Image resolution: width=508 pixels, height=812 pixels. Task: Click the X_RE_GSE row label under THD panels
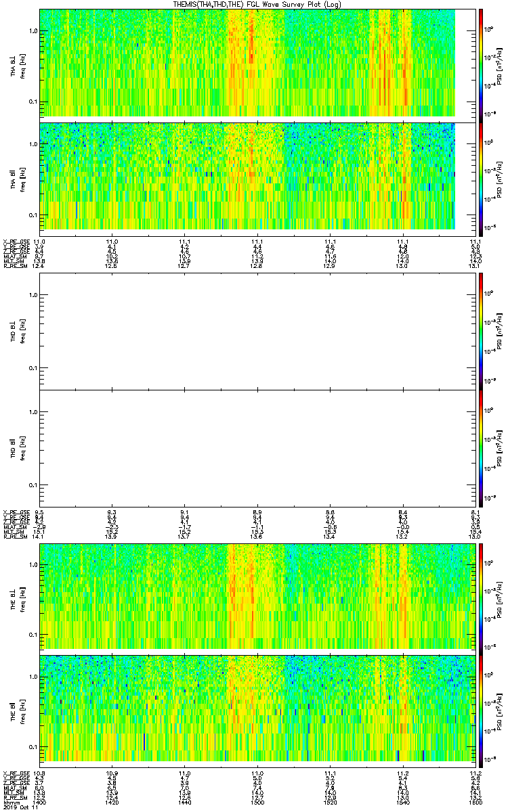point(15,512)
